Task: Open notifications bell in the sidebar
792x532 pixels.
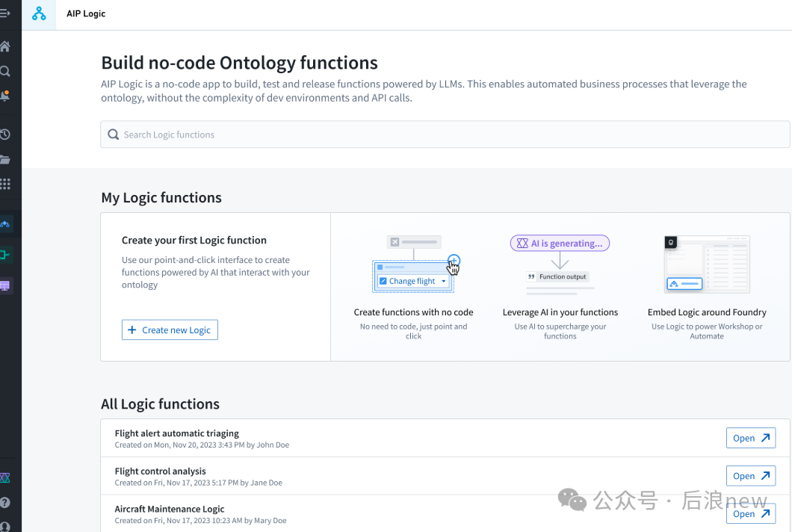Action: click(x=5, y=96)
